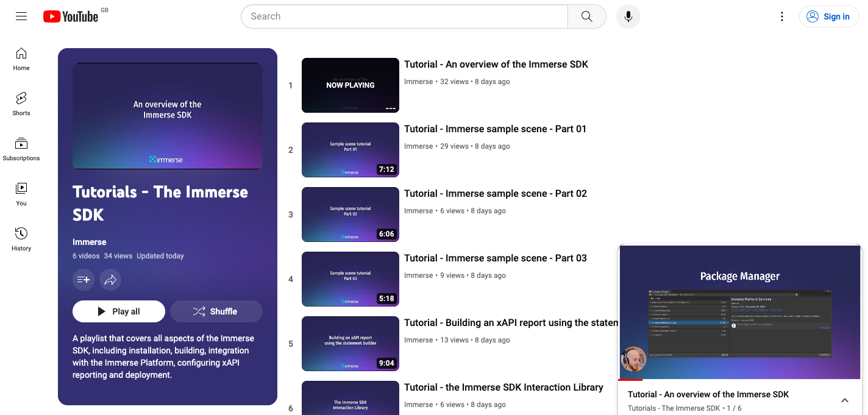Click miniplayer title 'Tutorial - An overview of the Immerse SDK'
This screenshot has height=415, width=868.
point(708,394)
